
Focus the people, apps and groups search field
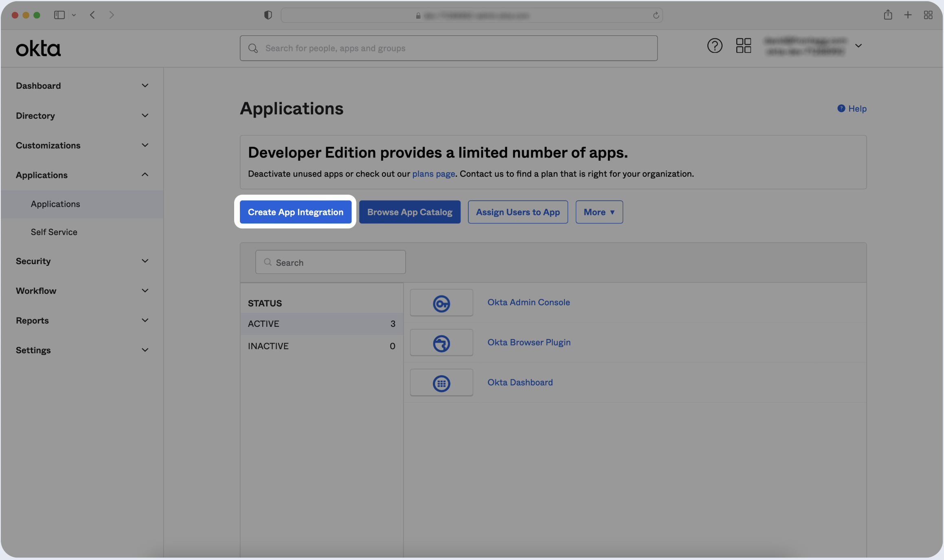tap(448, 48)
